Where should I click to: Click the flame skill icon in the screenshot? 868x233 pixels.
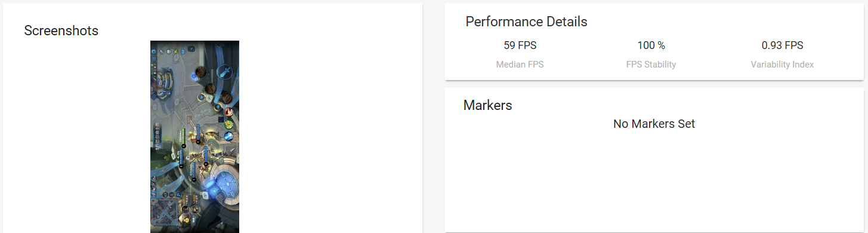(x=228, y=112)
